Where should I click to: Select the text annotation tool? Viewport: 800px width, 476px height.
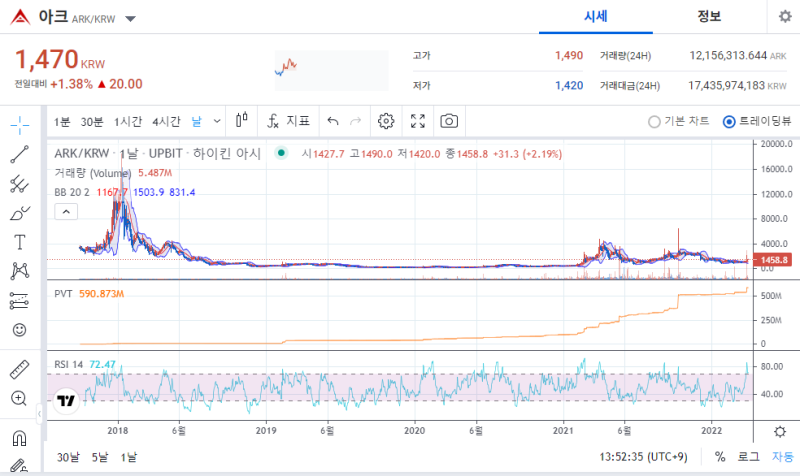coord(19,242)
